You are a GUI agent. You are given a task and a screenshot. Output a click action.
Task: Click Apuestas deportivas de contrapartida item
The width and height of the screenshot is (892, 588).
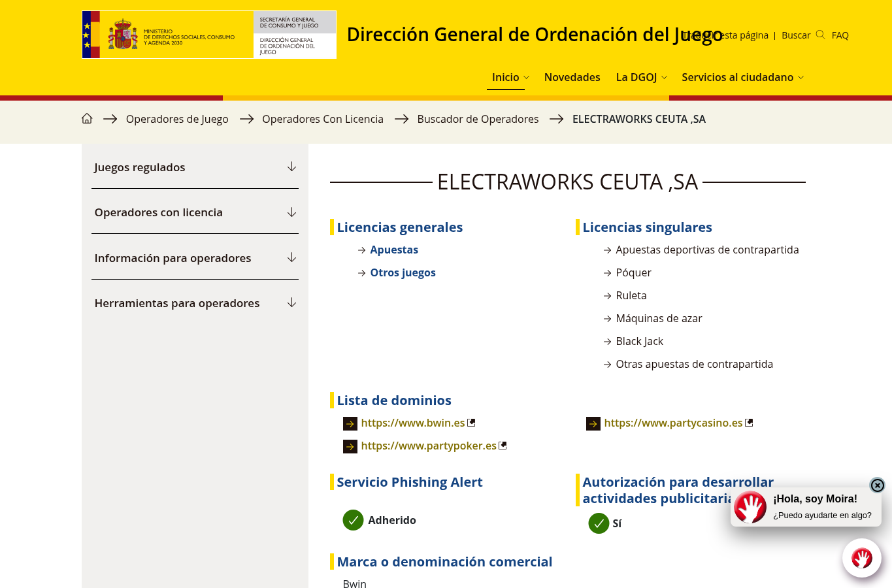(707, 250)
